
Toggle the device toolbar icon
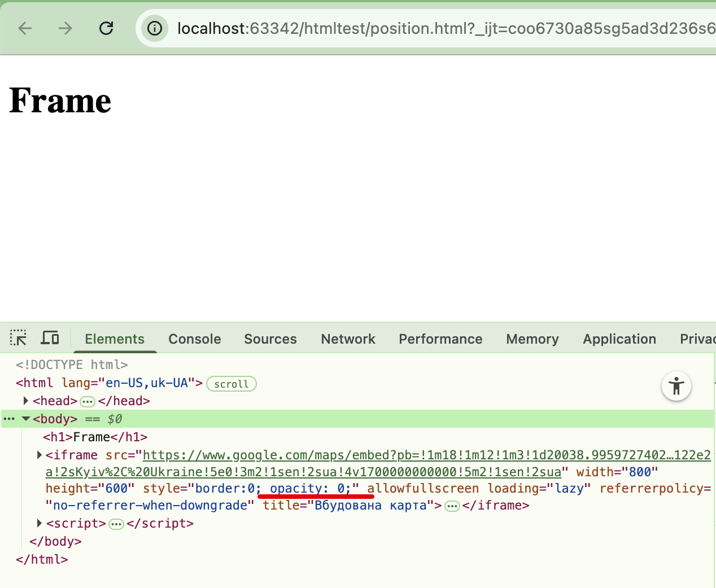coord(50,339)
